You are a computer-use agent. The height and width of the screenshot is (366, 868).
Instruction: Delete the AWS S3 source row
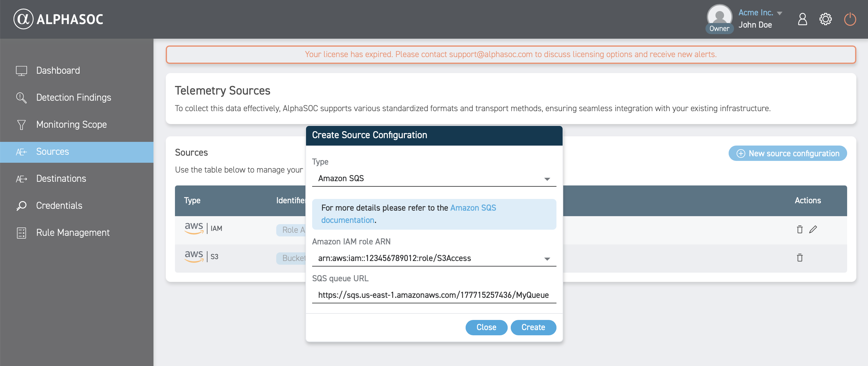[x=799, y=258]
